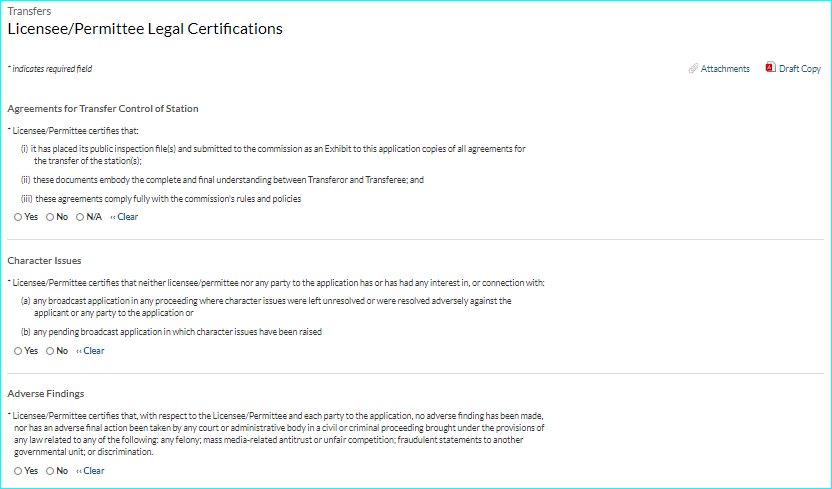Select No for Agreements for Transfer Control

[x=50, y=217]
